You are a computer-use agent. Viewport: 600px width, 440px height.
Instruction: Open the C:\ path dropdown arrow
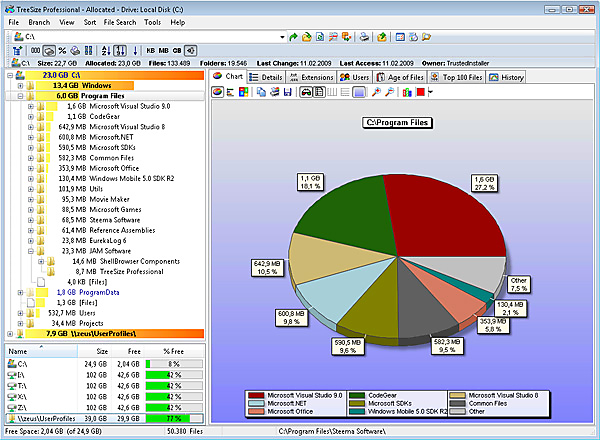click(x=282, y=37)
